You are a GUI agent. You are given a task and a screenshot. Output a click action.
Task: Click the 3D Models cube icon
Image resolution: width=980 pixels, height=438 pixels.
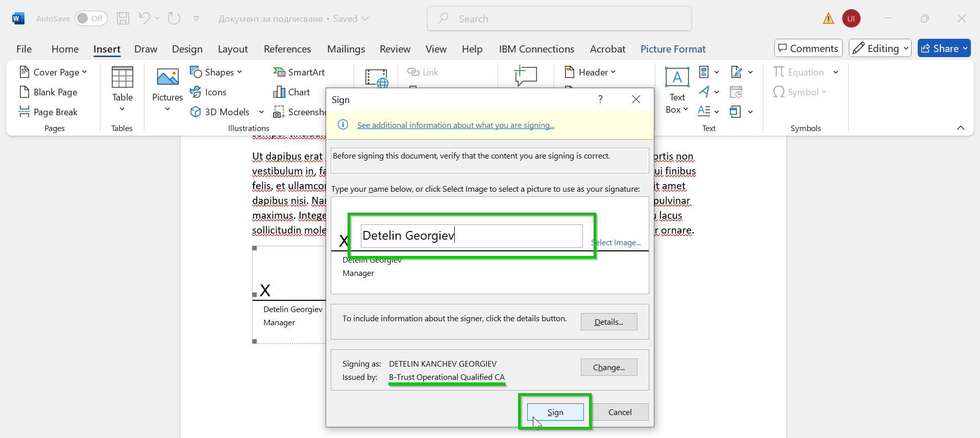tap(195, 112)
